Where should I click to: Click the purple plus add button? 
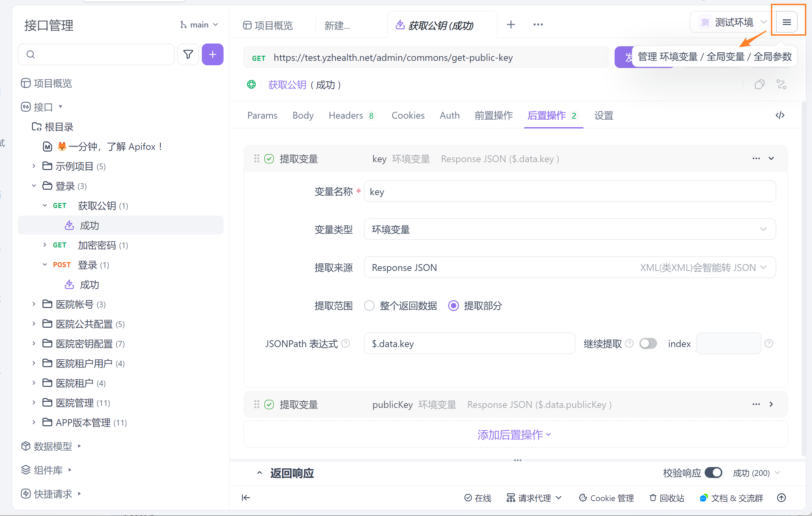coord(212,54)
